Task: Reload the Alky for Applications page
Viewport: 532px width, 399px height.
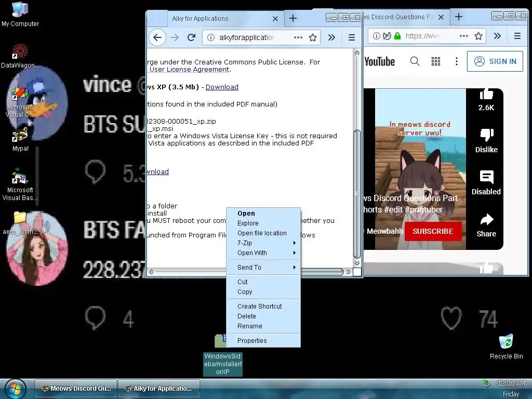Action: (191, 37)
